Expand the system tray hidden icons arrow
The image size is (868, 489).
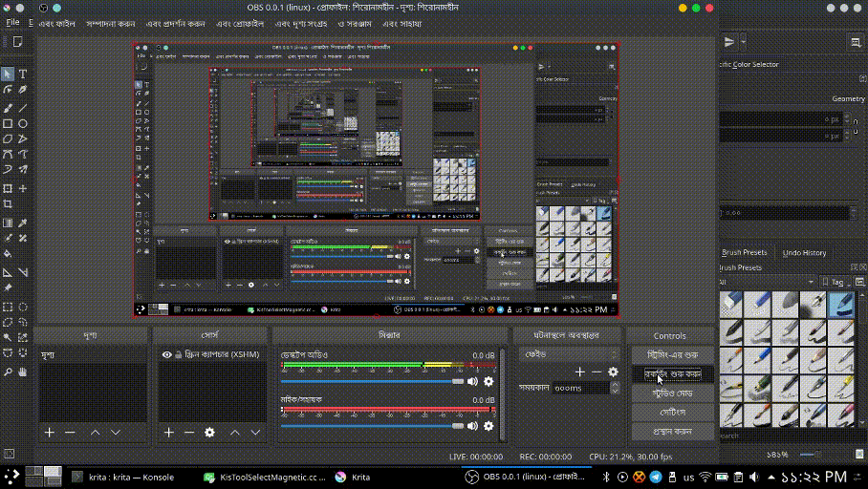771,477
